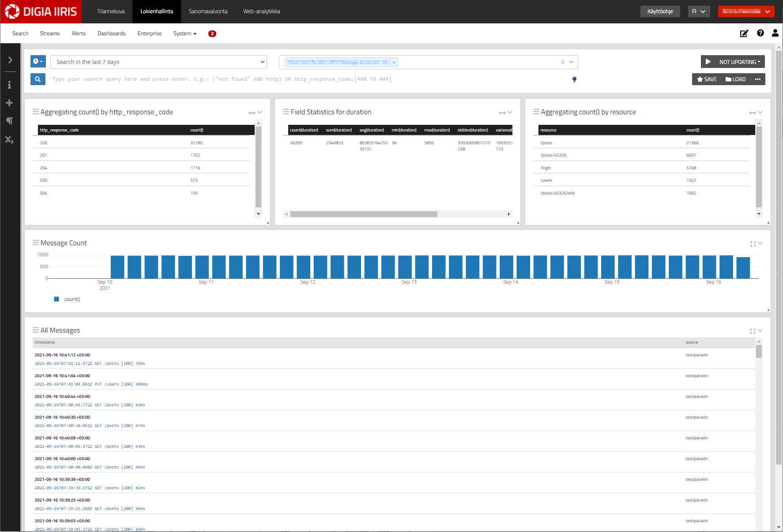
Task: Open more actions ellipsis next to Load
Action: pyautogui.click(x=757, y=79)
